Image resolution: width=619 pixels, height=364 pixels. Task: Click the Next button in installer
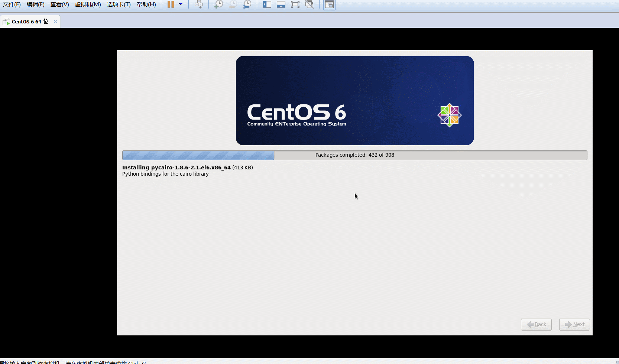pyautogui.click(x=574, y=324)
